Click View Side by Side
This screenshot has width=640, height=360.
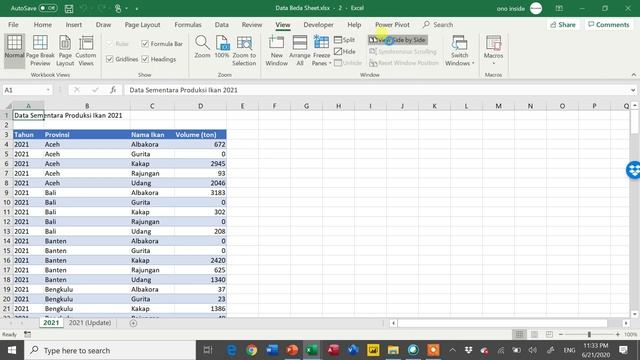pyautogui.click(x=398, y=40)
